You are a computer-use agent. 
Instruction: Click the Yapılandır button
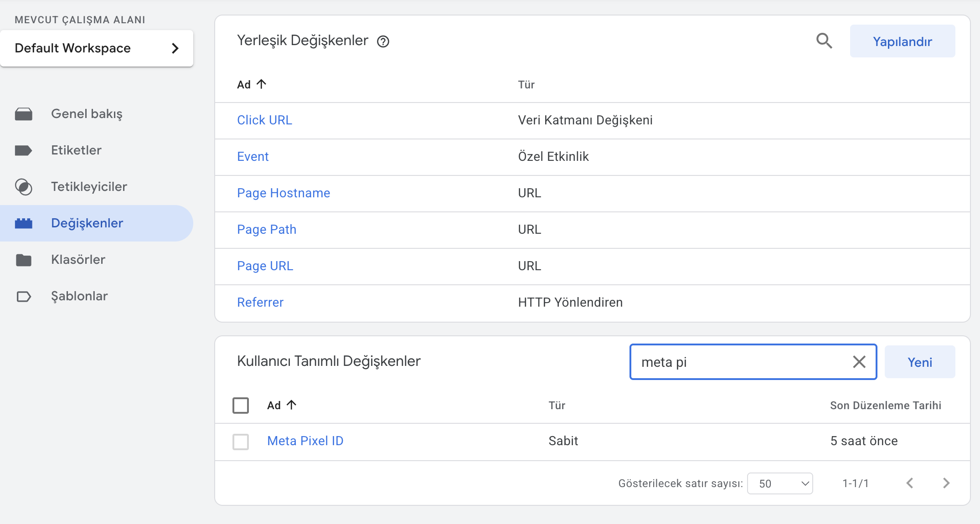(902, 41)
